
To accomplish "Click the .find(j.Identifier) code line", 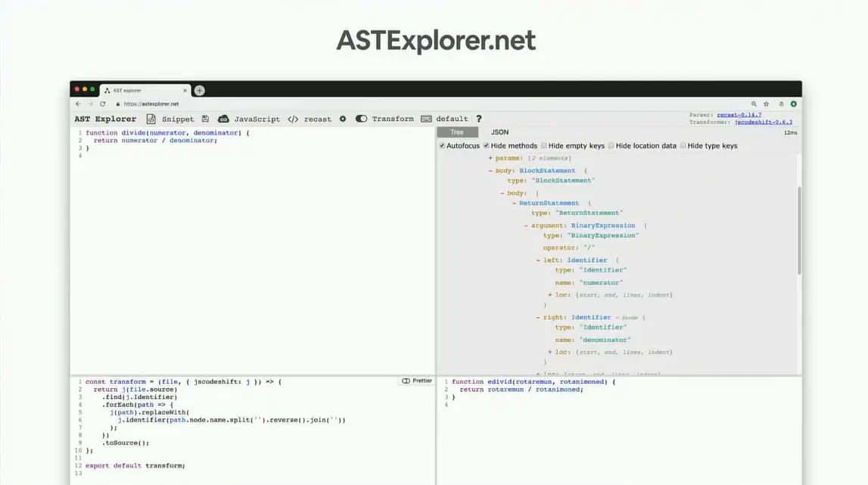I will (x=139, y=397).
